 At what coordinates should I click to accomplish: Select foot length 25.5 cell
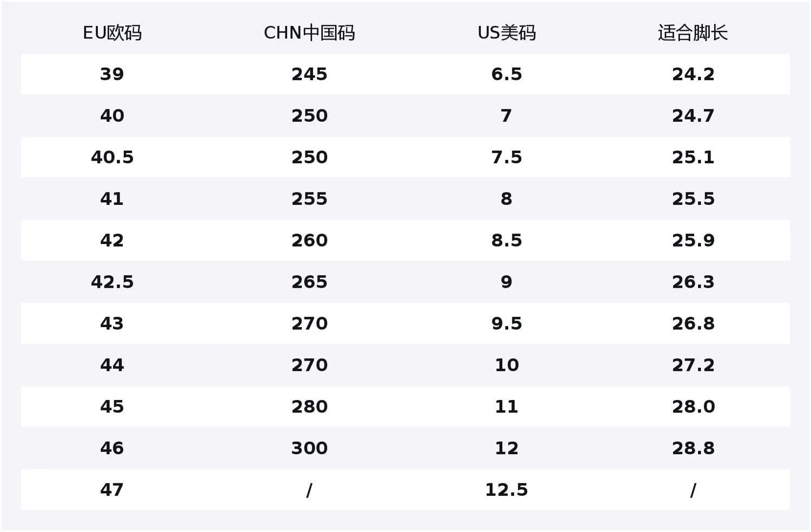pyautogui.click(x=693, y=199)
